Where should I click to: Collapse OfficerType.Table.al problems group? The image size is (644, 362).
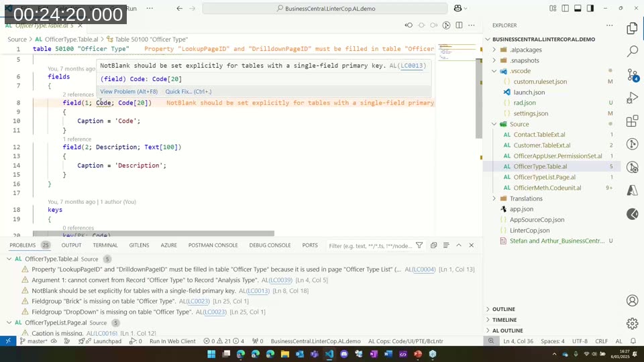(x=9, y=259)
